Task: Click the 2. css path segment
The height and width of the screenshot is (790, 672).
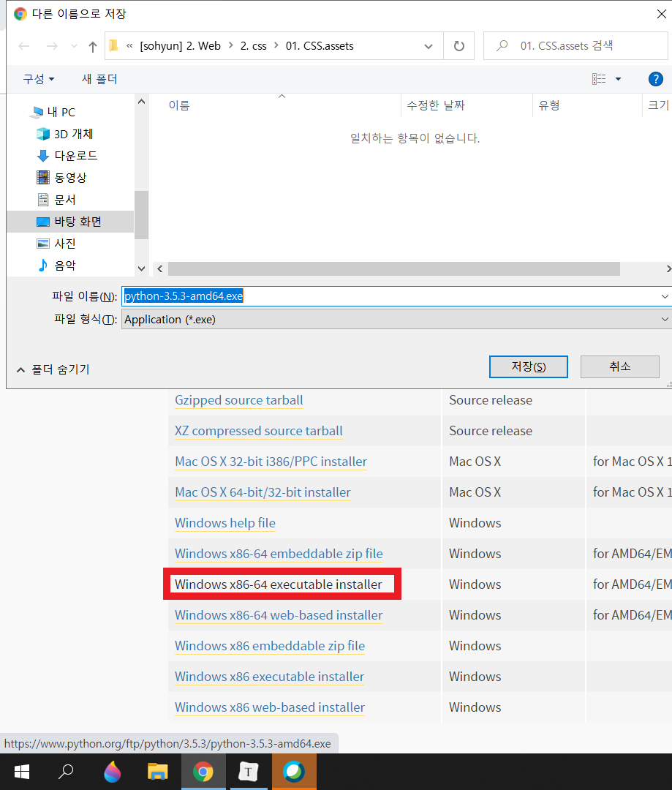Action: 254,46
